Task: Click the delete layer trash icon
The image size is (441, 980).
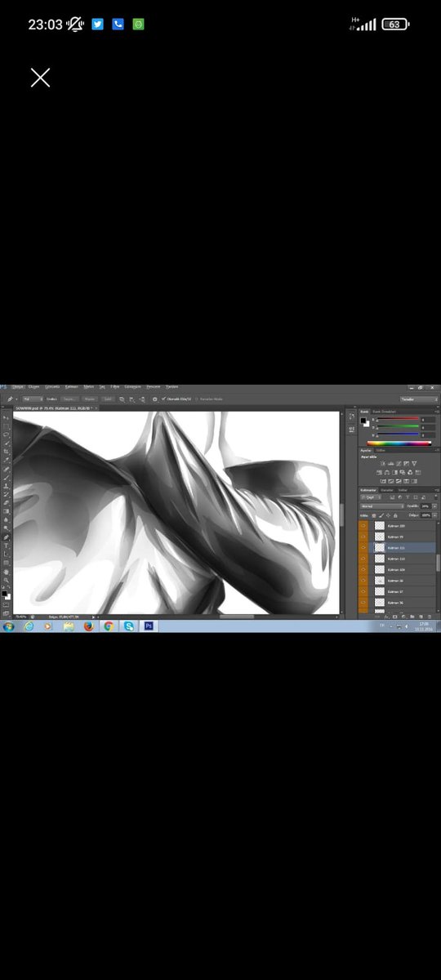Action: [x=430, y=617]
